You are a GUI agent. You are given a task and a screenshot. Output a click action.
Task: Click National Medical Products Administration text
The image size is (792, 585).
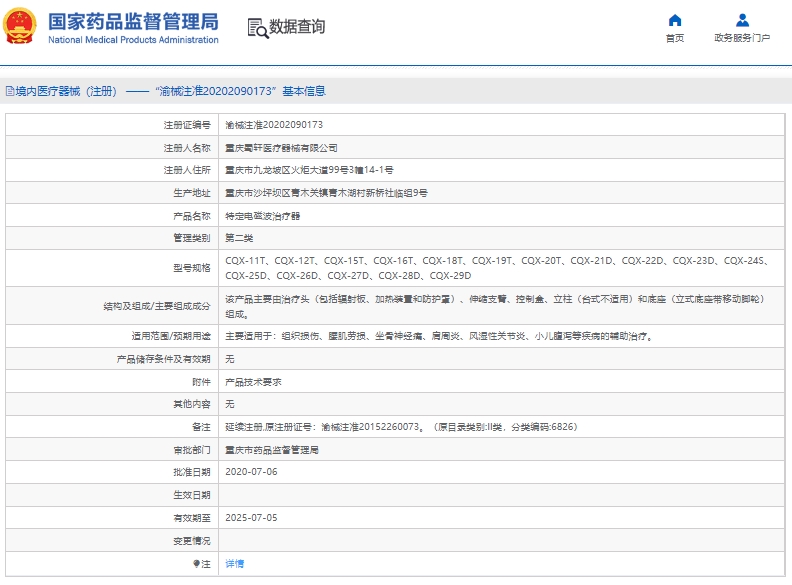pyautogui.click(x=133, y=40)
